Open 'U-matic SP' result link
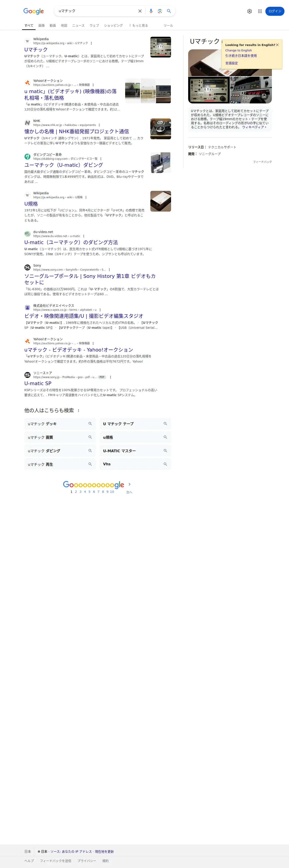The height and width of the screenshot is (868, 289). [x=38, y=384]
